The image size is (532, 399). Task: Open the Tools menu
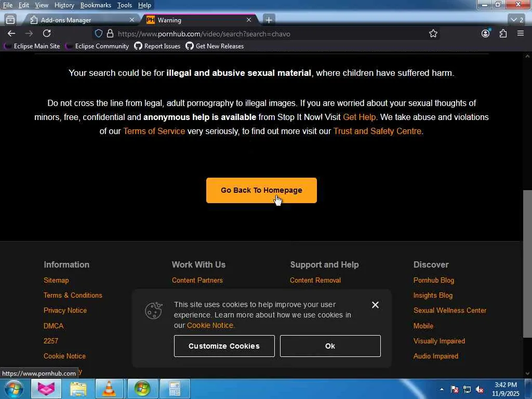point(125,5)
